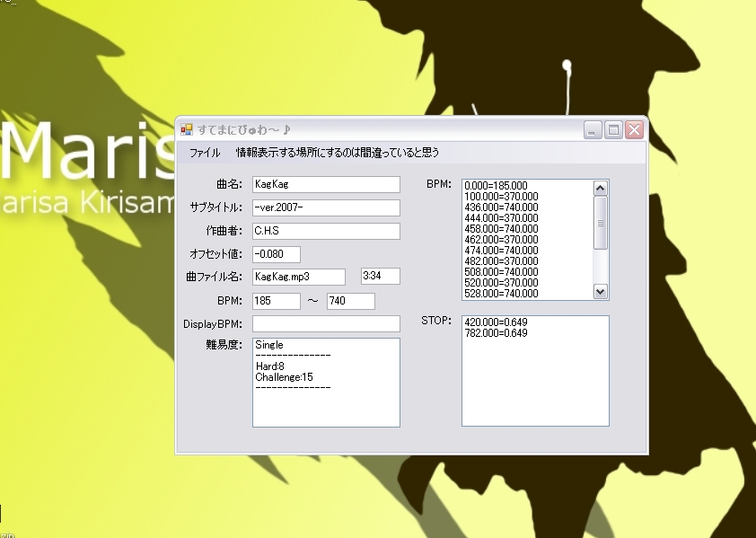Select BPM entry 528.000=740.000
The image size is (756, 538).
coord(501,294)
